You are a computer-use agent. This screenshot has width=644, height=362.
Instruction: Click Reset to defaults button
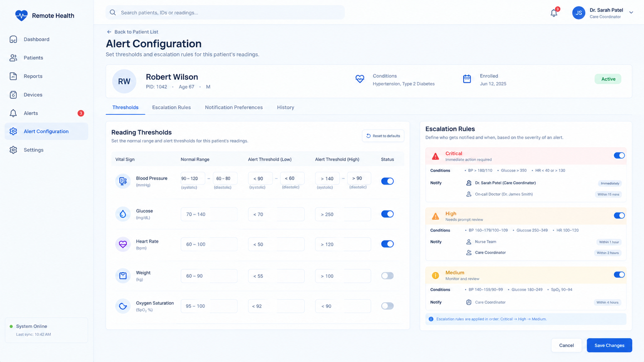tap(383, 136)
